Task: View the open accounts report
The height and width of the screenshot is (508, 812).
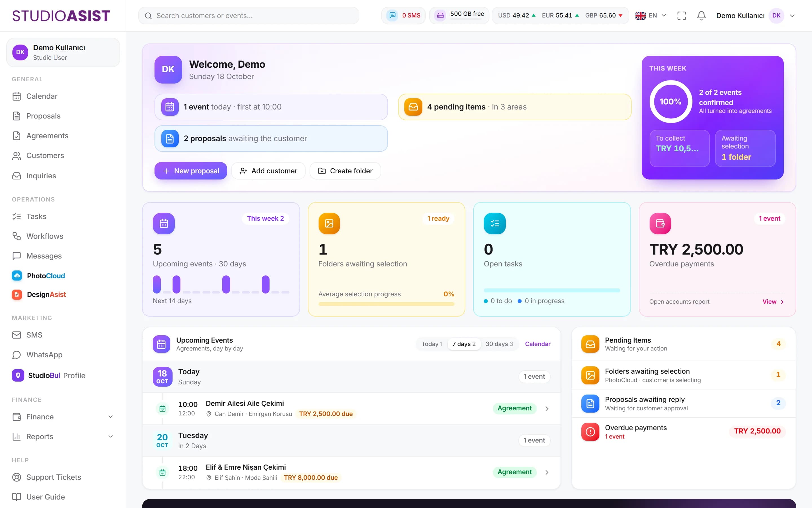Action: (x=773, y=302)
